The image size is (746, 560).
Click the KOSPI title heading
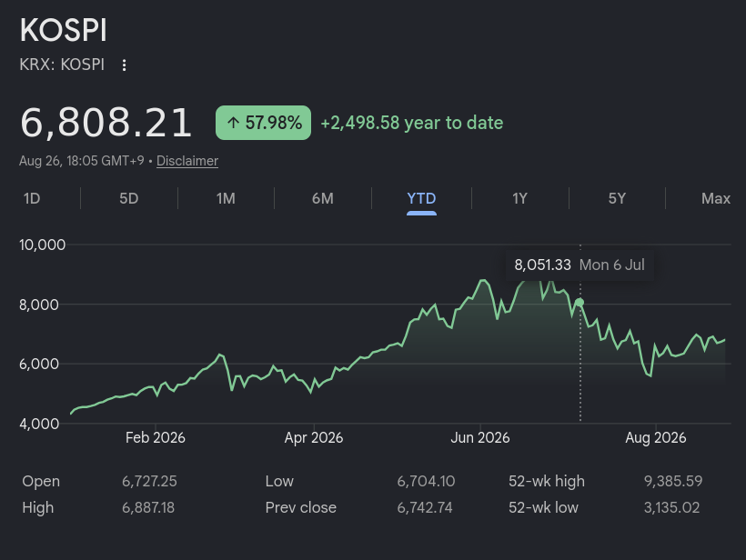pos(64,30)
